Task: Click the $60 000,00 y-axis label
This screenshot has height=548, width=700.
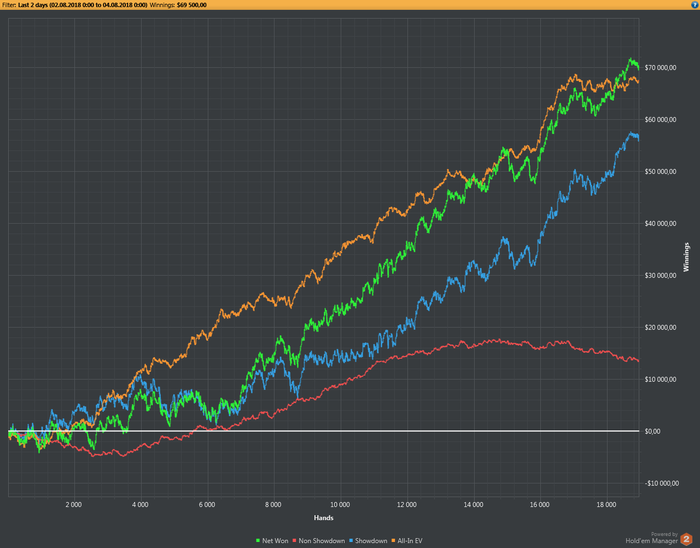Action: (x=660, y=120)
